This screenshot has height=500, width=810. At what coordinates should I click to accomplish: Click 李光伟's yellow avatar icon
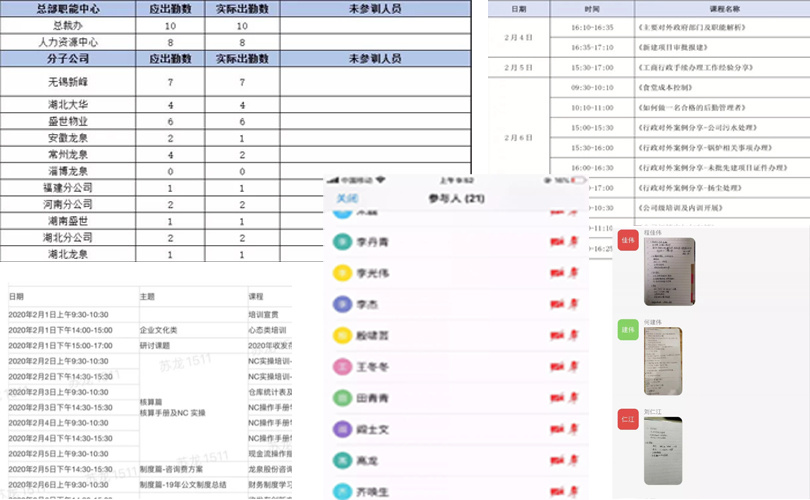341,272
